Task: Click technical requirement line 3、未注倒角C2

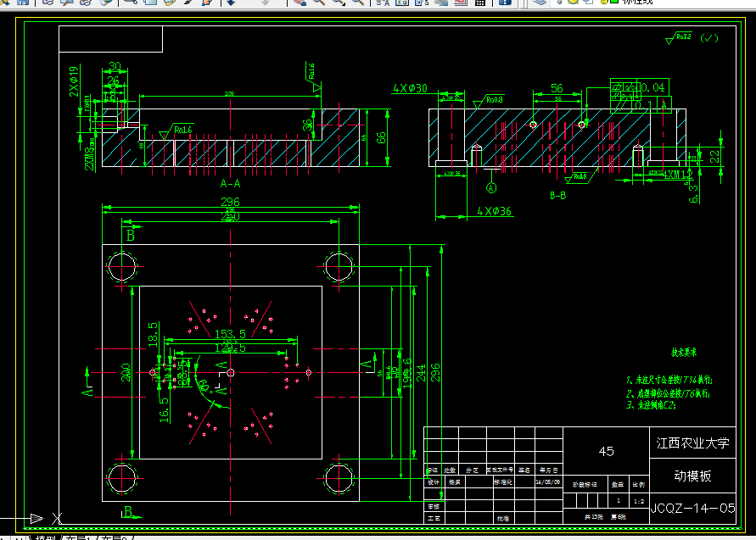Action: (651, 405)
